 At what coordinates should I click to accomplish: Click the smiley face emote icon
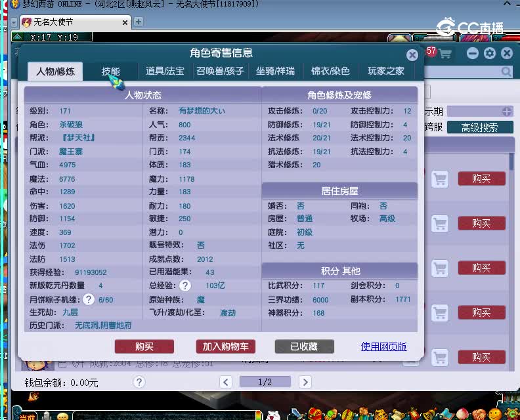495,414
